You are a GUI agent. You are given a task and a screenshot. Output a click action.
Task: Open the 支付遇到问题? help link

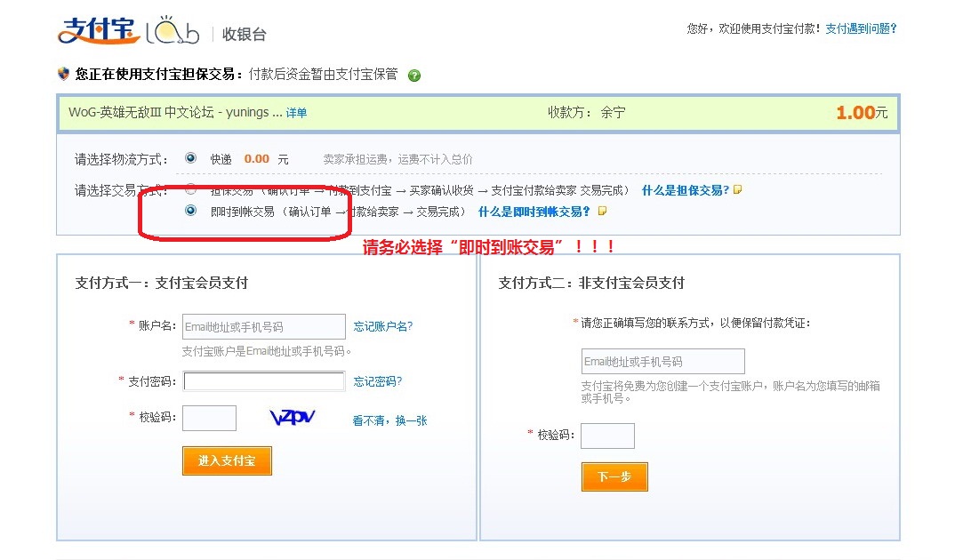point(861,28)
